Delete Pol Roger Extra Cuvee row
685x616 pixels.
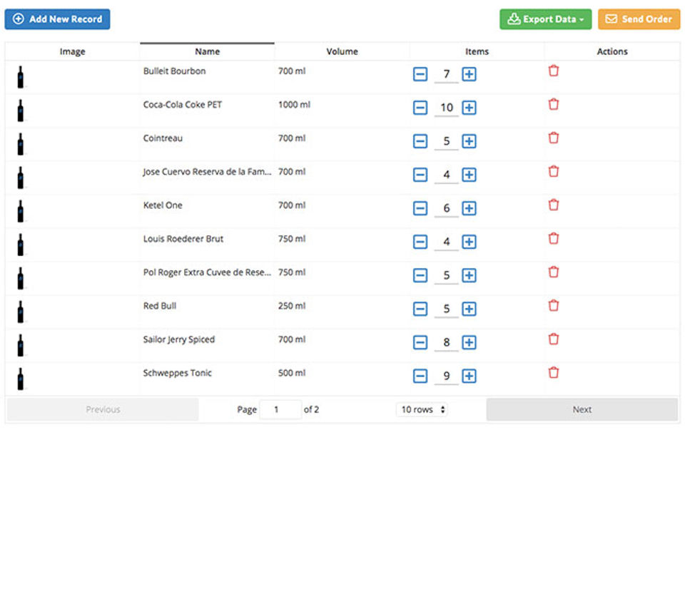pyautogui.click(x=554, y=272)
